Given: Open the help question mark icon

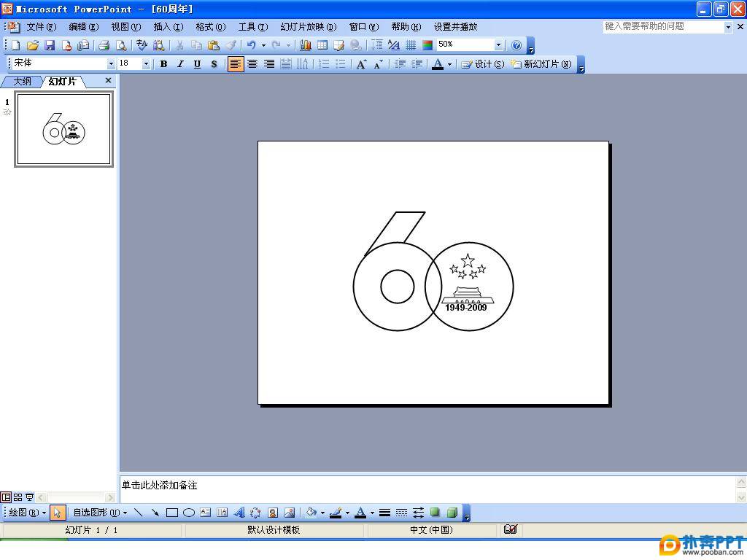Looking at the screenshot, I should (516, 45).
